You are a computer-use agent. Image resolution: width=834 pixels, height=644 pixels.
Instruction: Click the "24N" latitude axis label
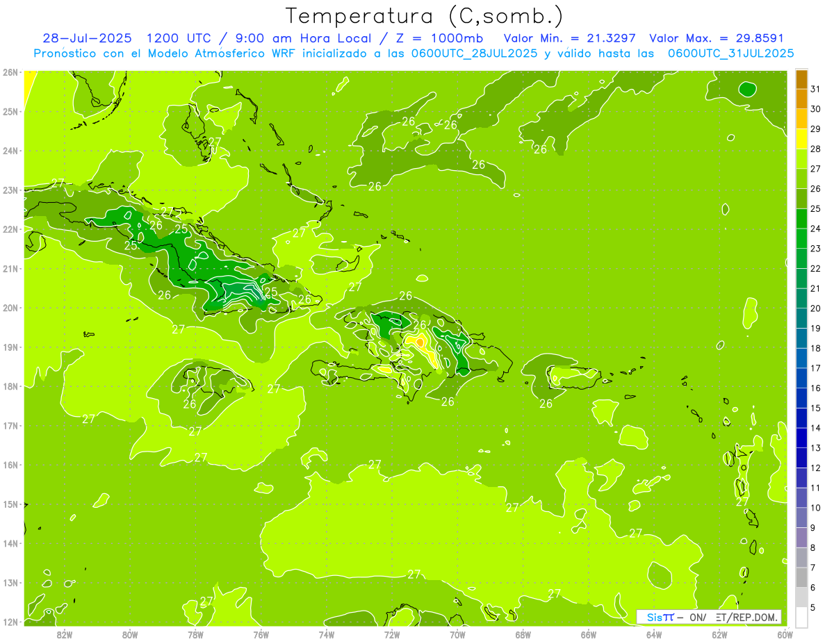[x=10, y=151]
